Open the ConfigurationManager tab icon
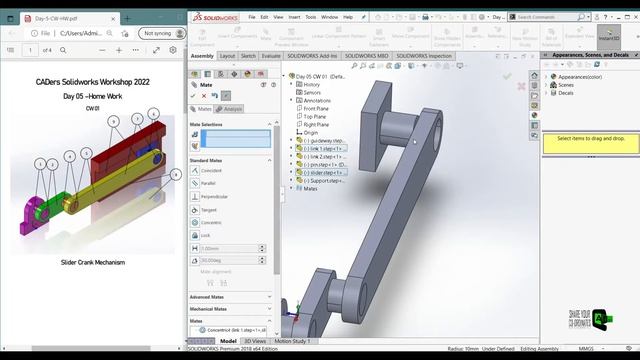Viewport: 640px width, 360px height. click(x=221, y=74)
